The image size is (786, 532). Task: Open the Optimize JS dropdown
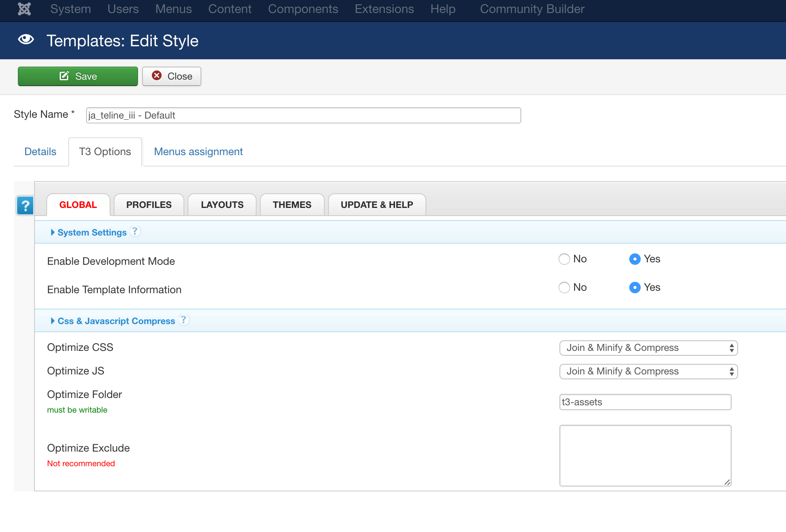(x=648, y=372)
